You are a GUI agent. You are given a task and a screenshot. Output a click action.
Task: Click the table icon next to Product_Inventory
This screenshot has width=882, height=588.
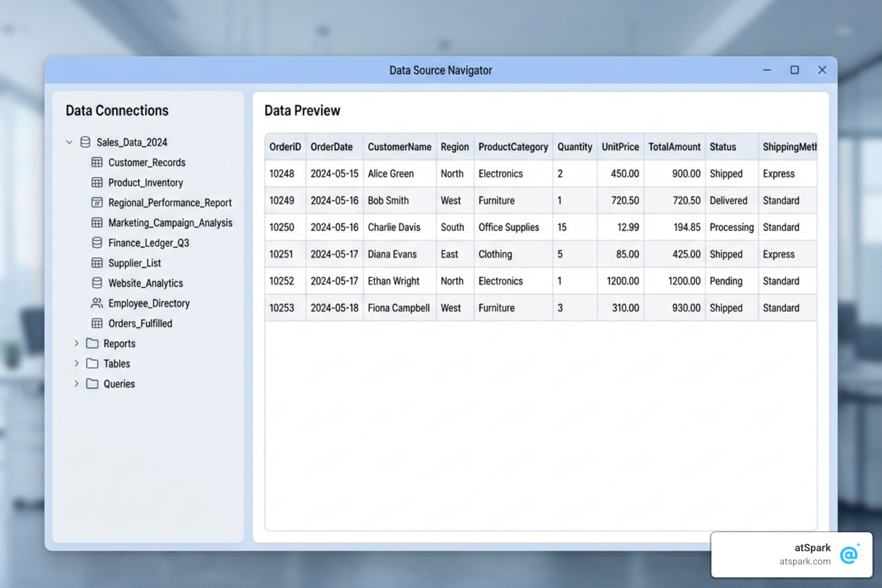tap(97, 183)
